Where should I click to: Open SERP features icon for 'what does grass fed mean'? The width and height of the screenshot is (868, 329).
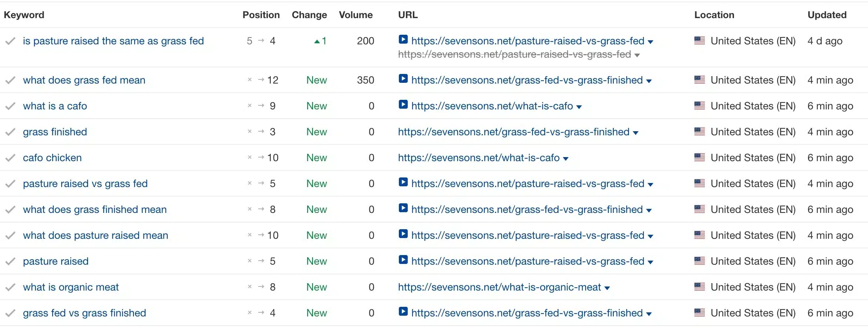tap(403, 79)
